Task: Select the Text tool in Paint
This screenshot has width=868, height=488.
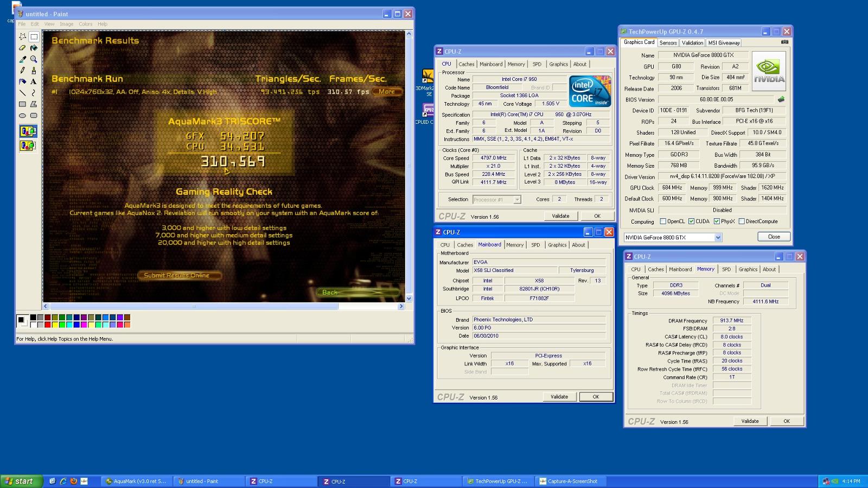Action: 34,81
